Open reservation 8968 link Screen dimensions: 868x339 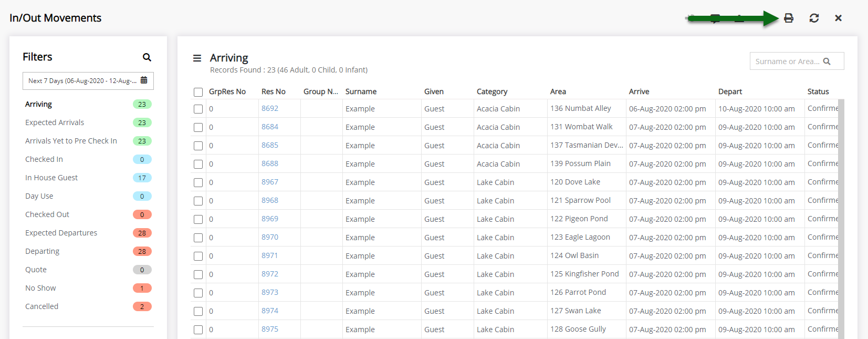point(270,200)
